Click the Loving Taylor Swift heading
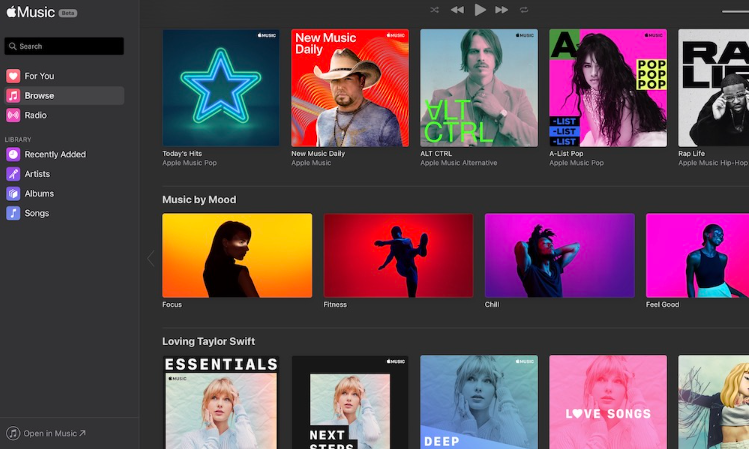Viewport: 749px width, 449px height. tap(209, 342)
